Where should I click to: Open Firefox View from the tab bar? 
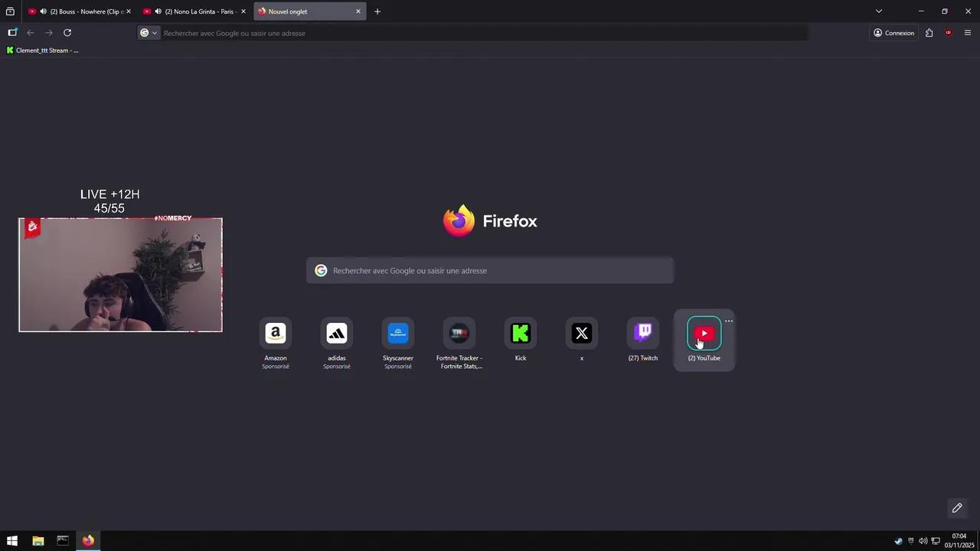[x=10, y=11]
